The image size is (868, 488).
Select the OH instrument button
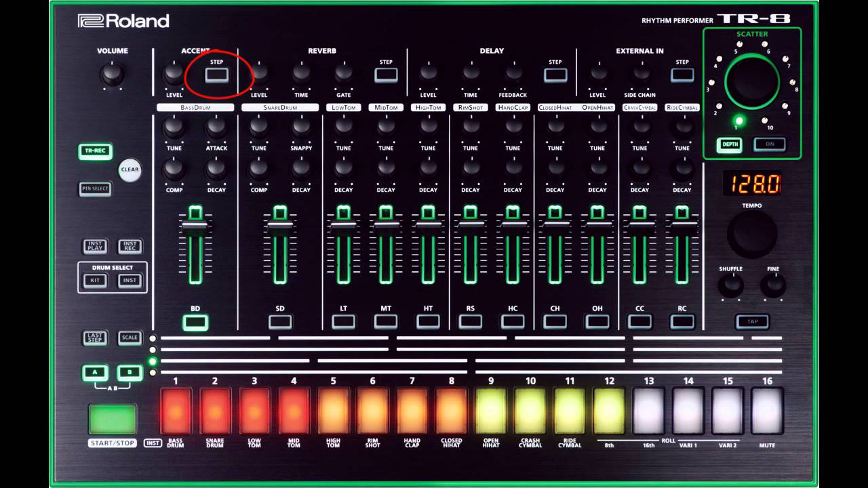597,323
